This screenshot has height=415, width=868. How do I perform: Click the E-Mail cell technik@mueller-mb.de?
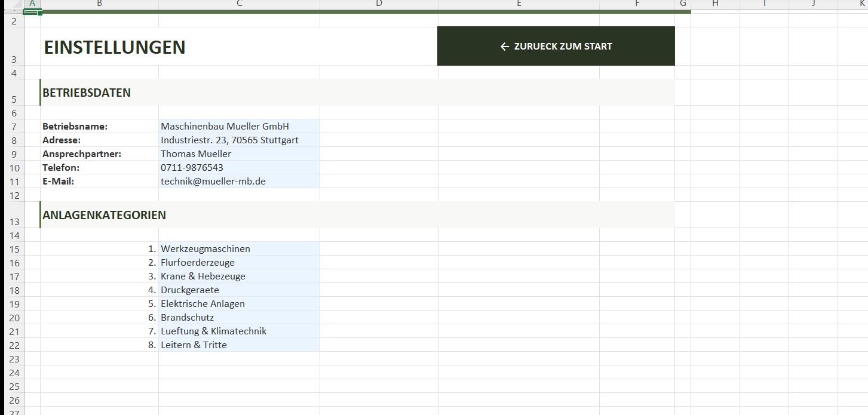coord(239,181)
